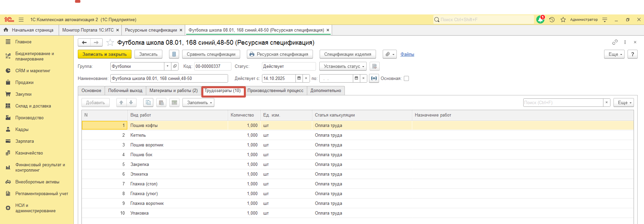Add the form to favorites star
Screen dimensions: 644x224
pos(110,43)
